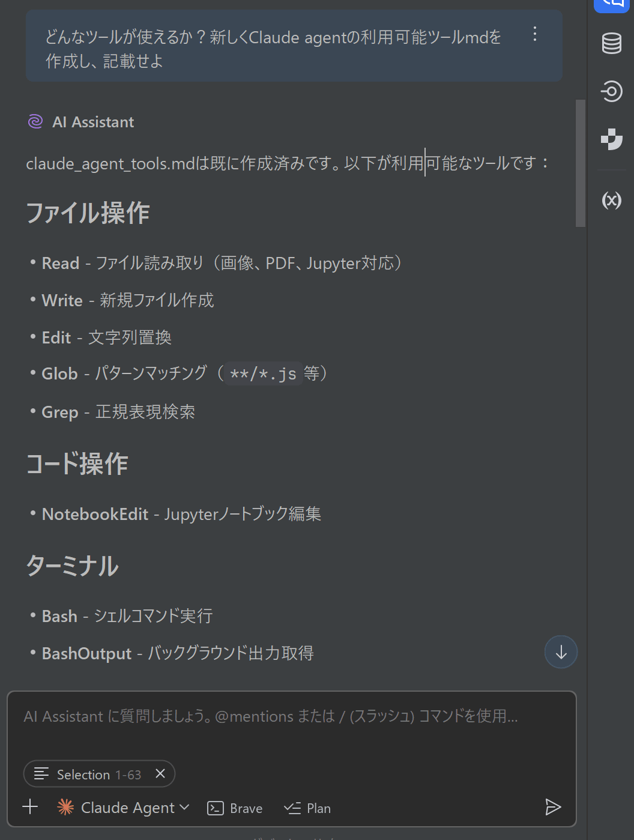Open the three-dot menu on the user message
This screenshot has width=634, height=840.
click(x=534, y=34)
